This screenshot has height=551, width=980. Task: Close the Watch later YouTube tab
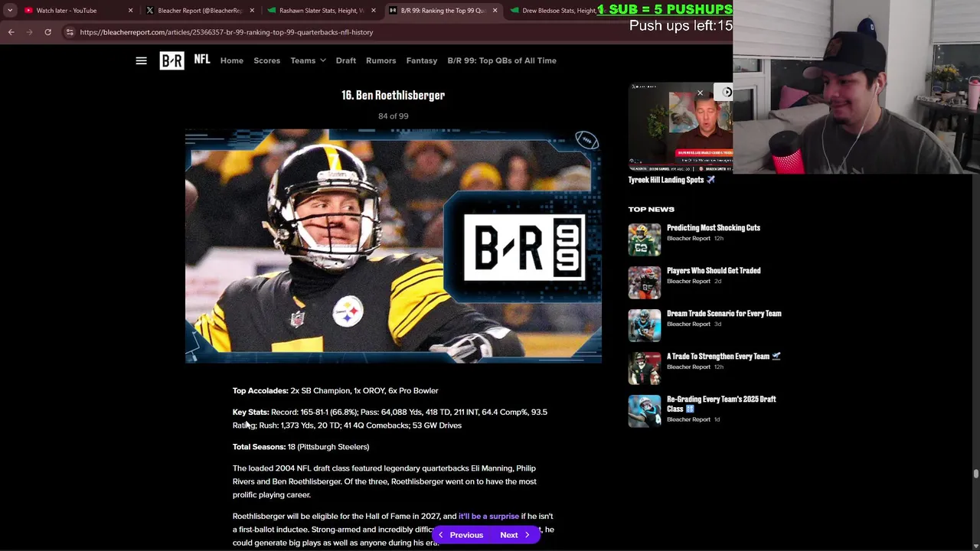130,11
